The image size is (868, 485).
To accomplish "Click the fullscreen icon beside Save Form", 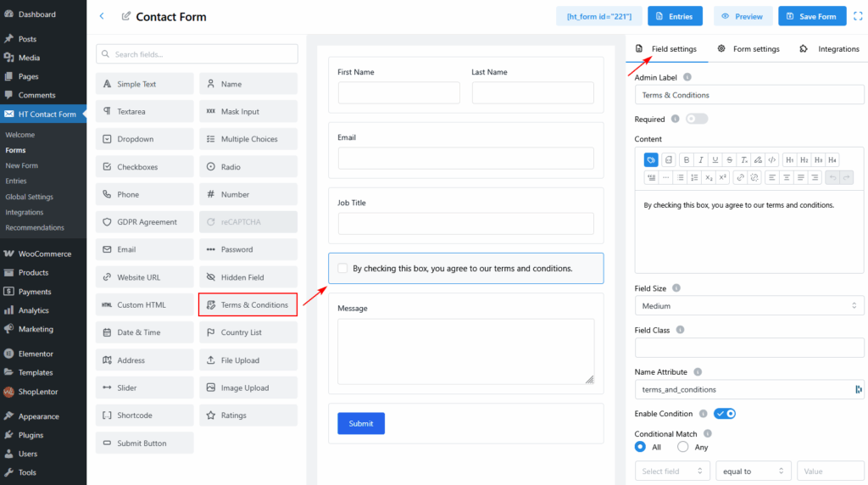I will click(x=857, y=16).
